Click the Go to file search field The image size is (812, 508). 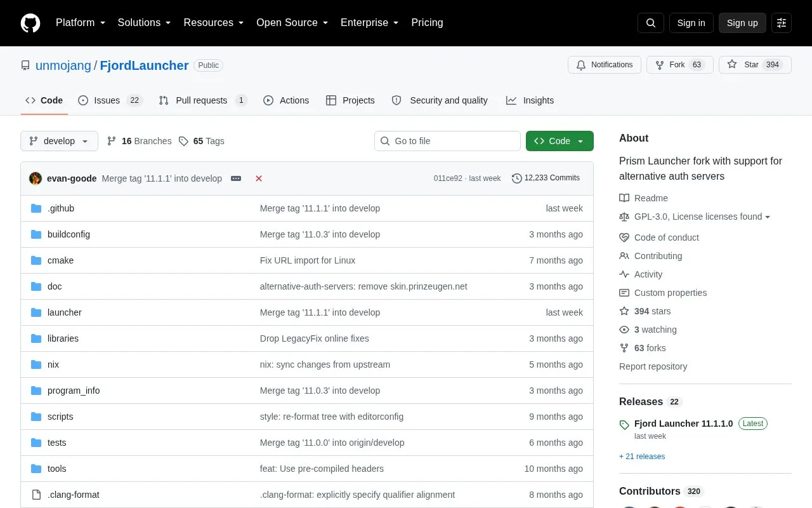447,141
